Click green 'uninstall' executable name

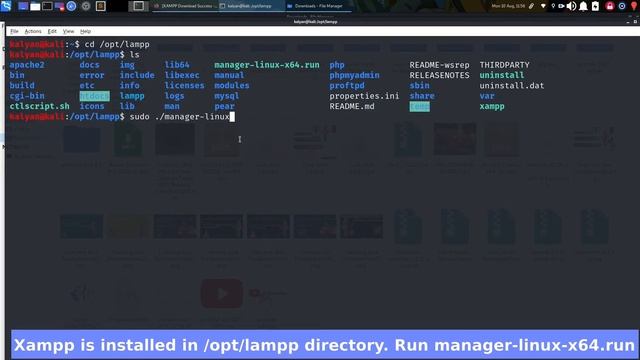[502, 75]
